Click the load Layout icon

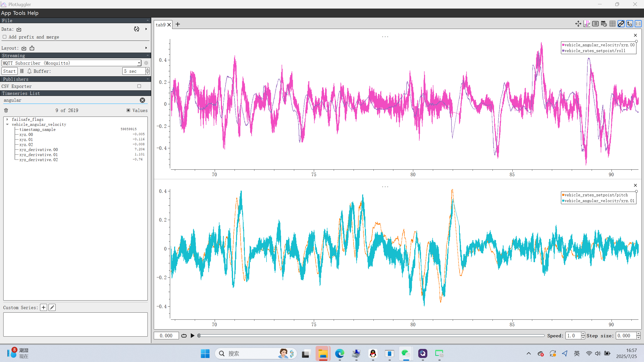click(x=24, y=48)
